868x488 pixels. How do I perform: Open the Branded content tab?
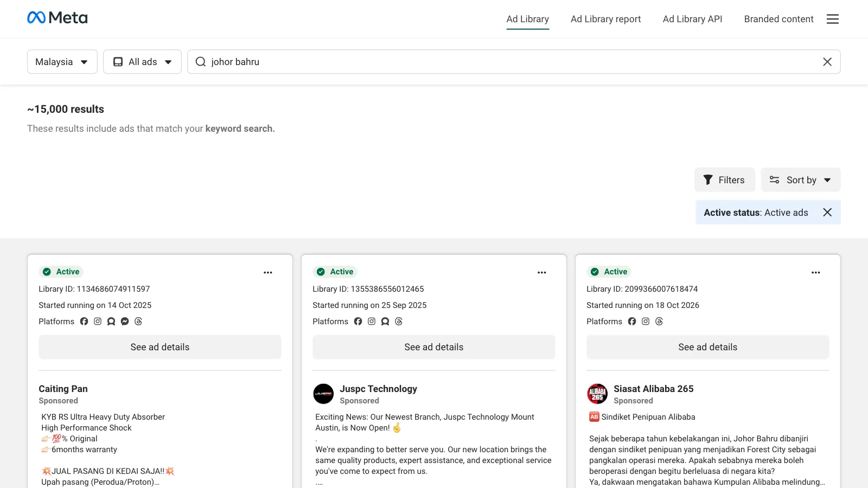[x=778, y=19]
